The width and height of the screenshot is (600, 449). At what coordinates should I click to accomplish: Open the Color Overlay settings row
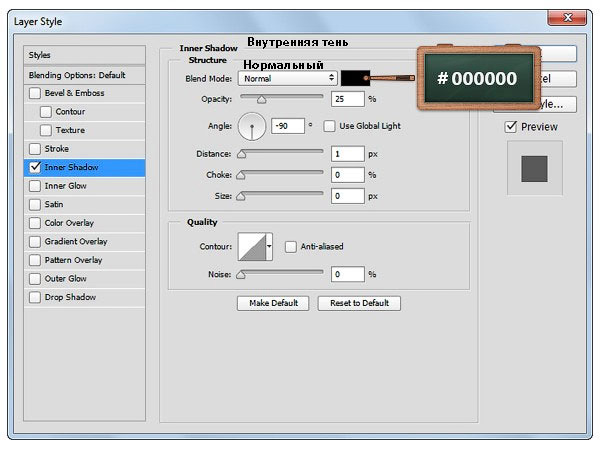point(85,223)
